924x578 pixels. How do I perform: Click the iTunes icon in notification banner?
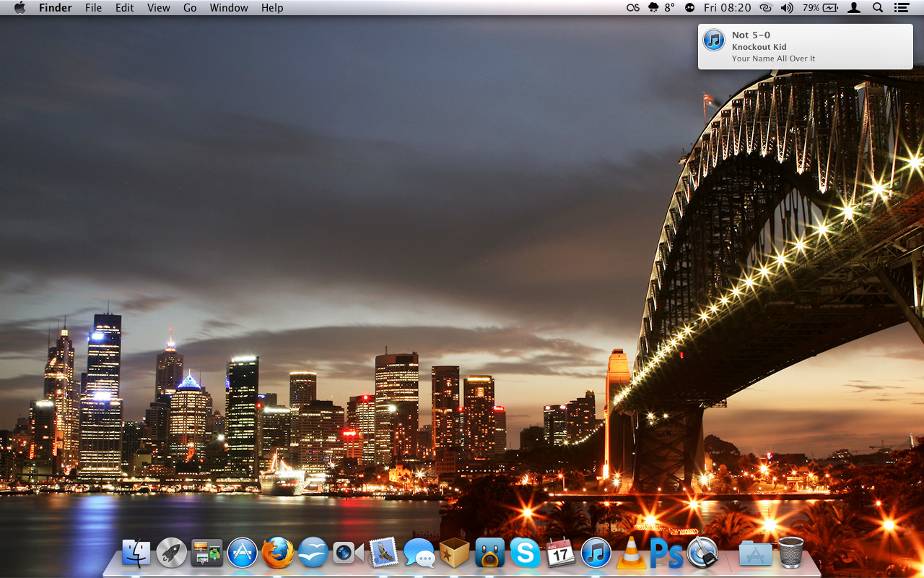714,40
